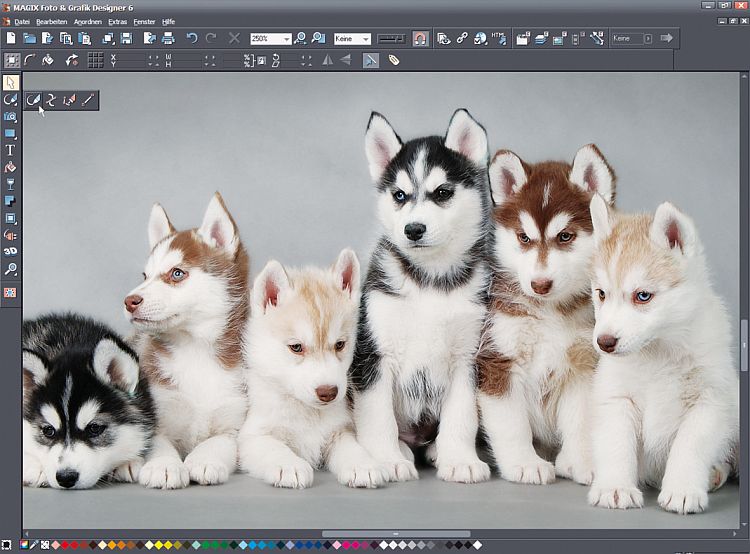750x554 pixels.
Task: Toggle the magnet snap button
Action: click(x=421, y=38)
